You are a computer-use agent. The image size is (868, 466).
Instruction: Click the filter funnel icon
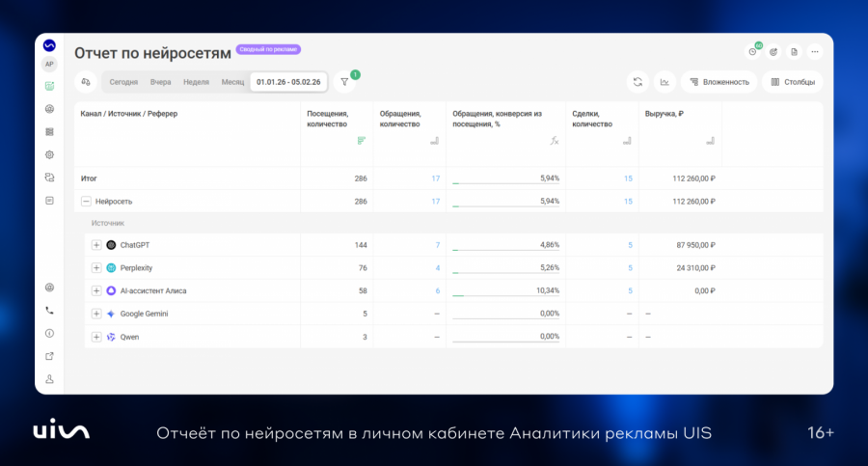[344, 82]
